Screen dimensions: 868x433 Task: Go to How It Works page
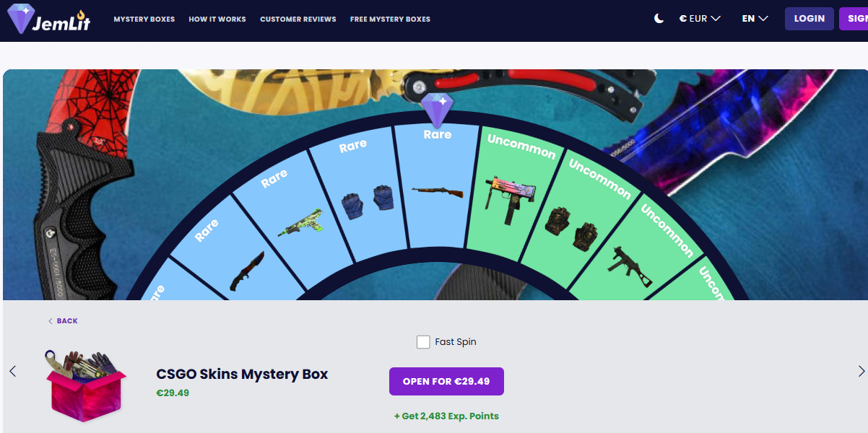(217, 19)
